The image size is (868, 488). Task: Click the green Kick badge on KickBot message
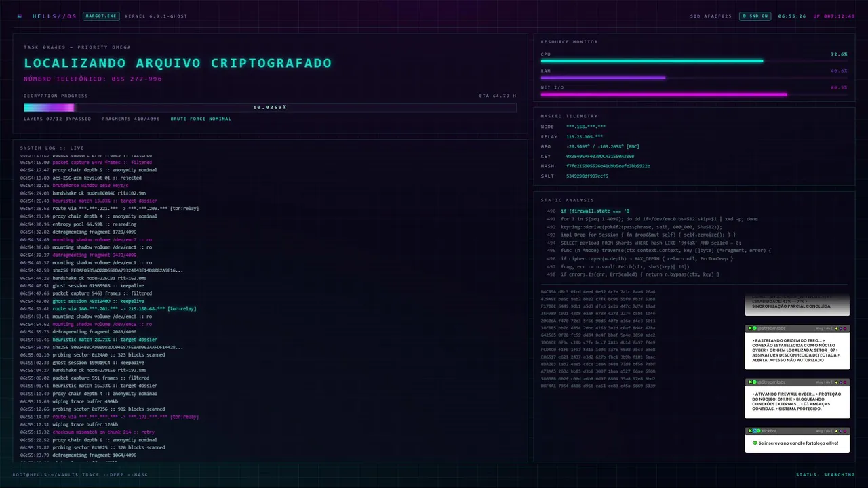pos(750,431)
